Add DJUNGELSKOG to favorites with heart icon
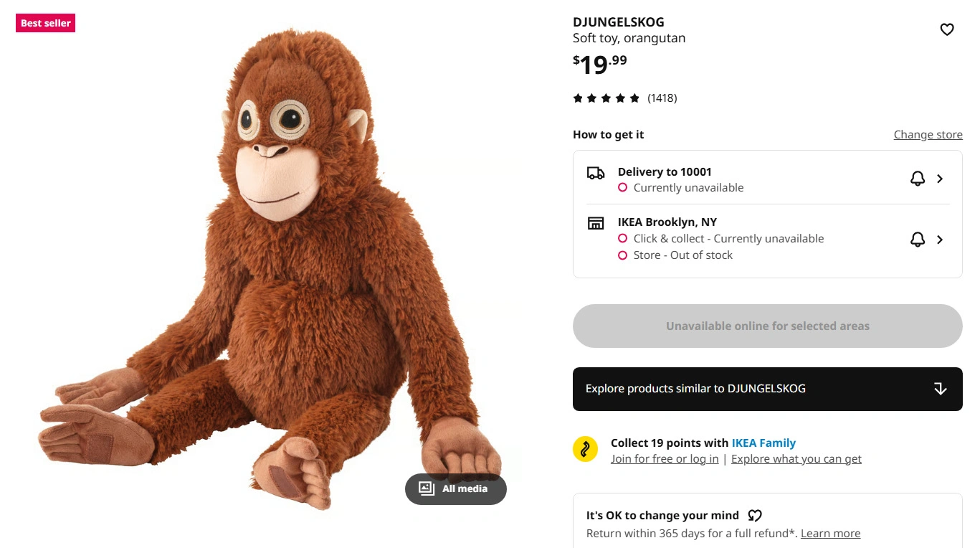Viewport: 980px width, 548px height. pos(947,29)
